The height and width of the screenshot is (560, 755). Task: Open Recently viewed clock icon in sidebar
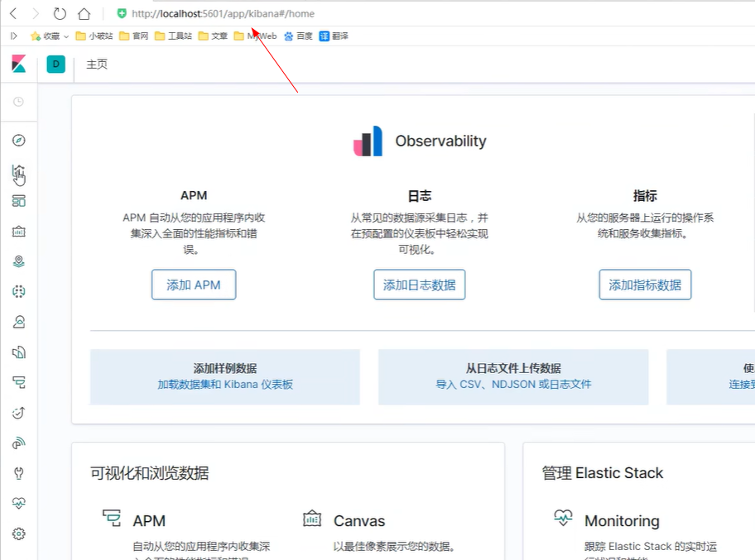[x=18, y=102]
